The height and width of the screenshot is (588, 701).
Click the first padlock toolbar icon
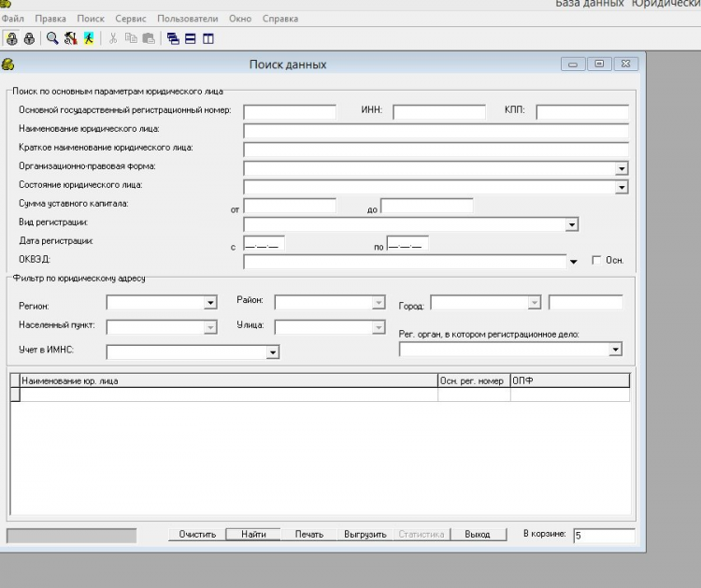click(12, 38)
